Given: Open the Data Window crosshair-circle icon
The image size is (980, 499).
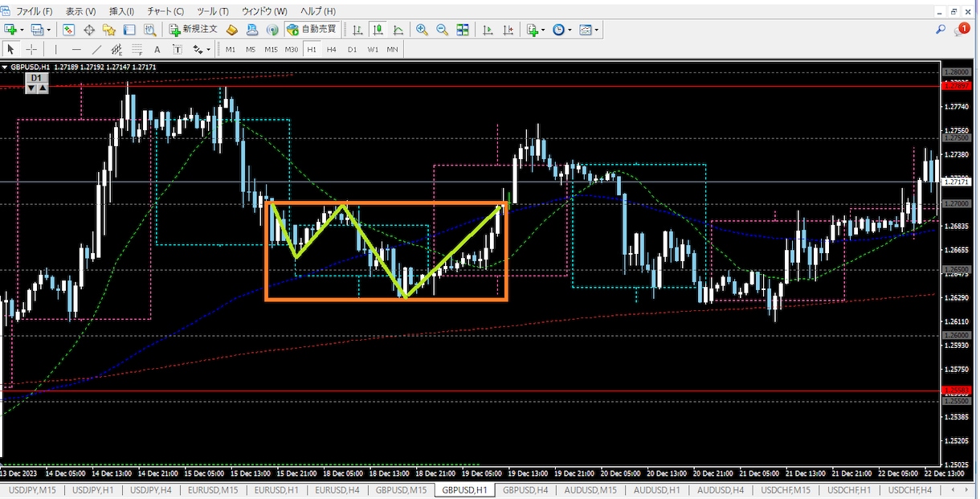Looking at the screenshot, I should coord(89,30).
